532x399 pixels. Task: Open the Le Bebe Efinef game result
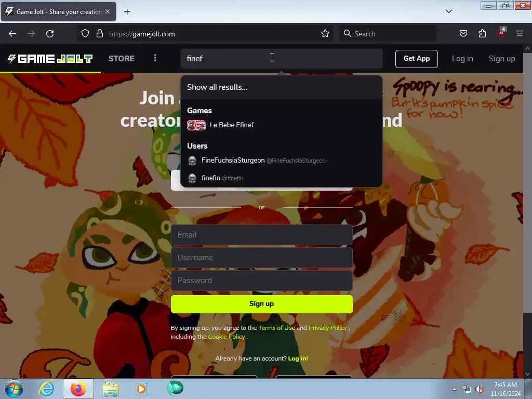(281, 125)
